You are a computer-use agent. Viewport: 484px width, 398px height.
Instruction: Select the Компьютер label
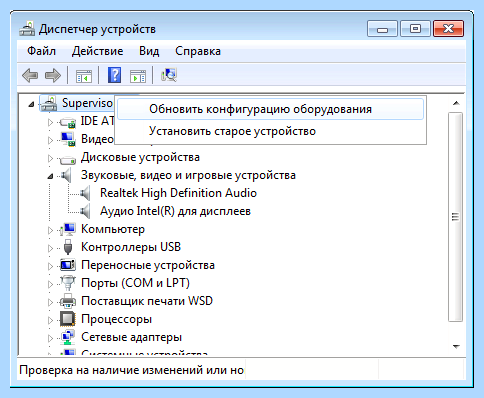coord(113,229)
